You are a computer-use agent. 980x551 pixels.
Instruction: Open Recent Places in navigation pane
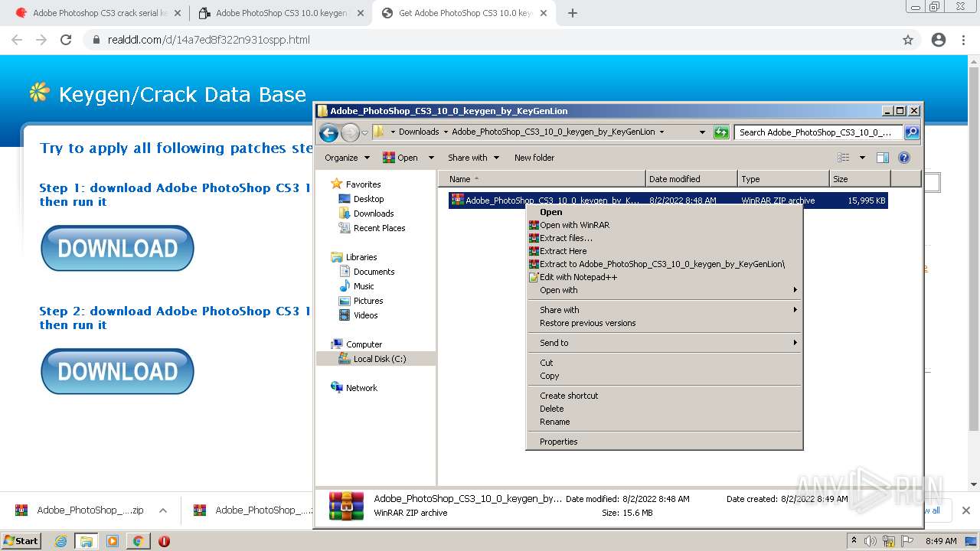(x=379, y=228)
